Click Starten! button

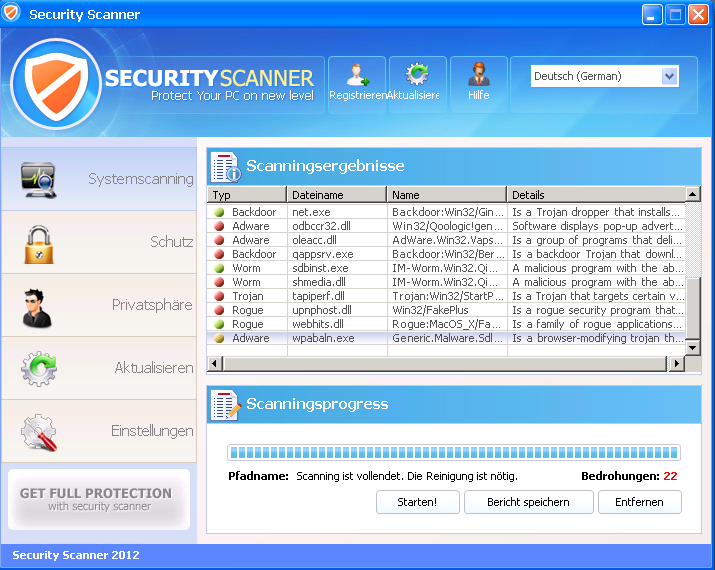[x=418, y=502]
